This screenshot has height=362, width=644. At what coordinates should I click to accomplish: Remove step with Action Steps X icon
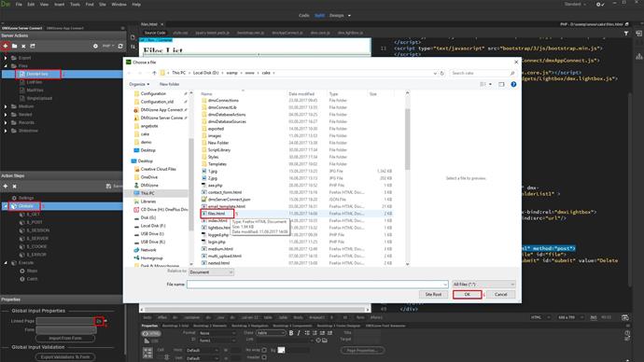pos(14,186)
